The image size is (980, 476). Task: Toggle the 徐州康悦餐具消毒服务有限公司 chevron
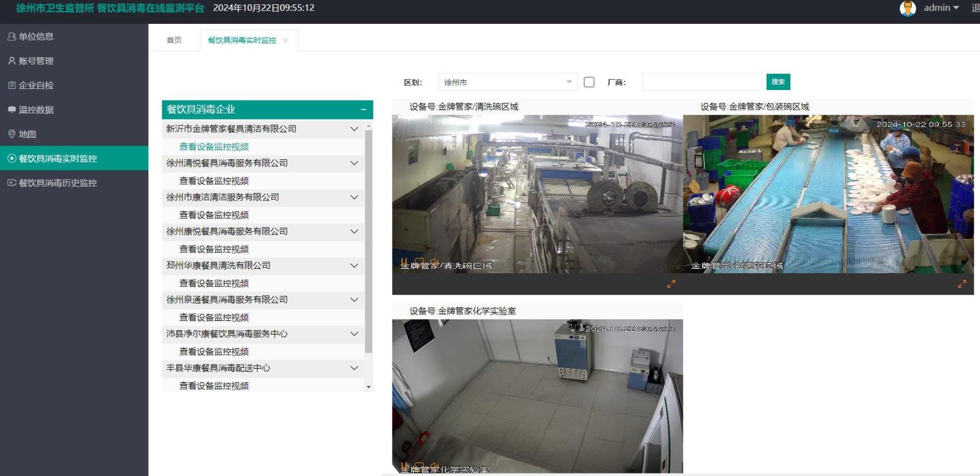pos(354,231)
